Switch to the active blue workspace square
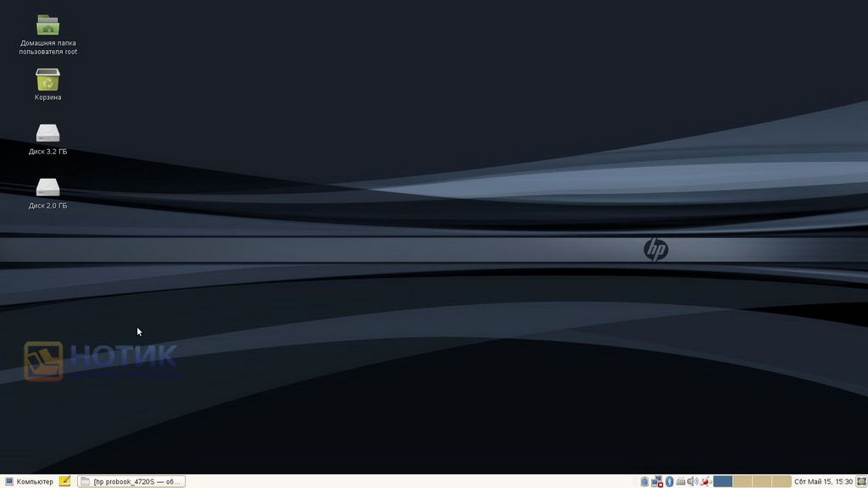This screenshot has height=488, width=868. pyautogui.click(x=723, y=480)
